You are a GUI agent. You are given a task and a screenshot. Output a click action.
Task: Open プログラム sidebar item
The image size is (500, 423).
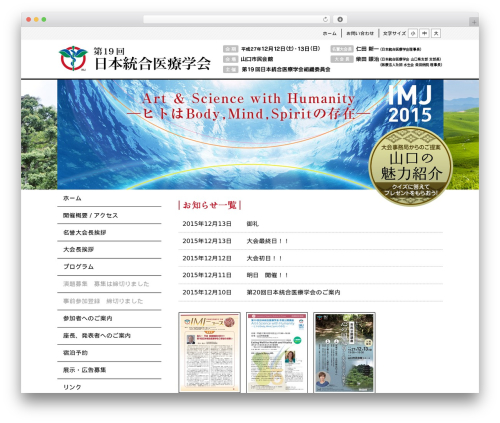click(109, 267)
